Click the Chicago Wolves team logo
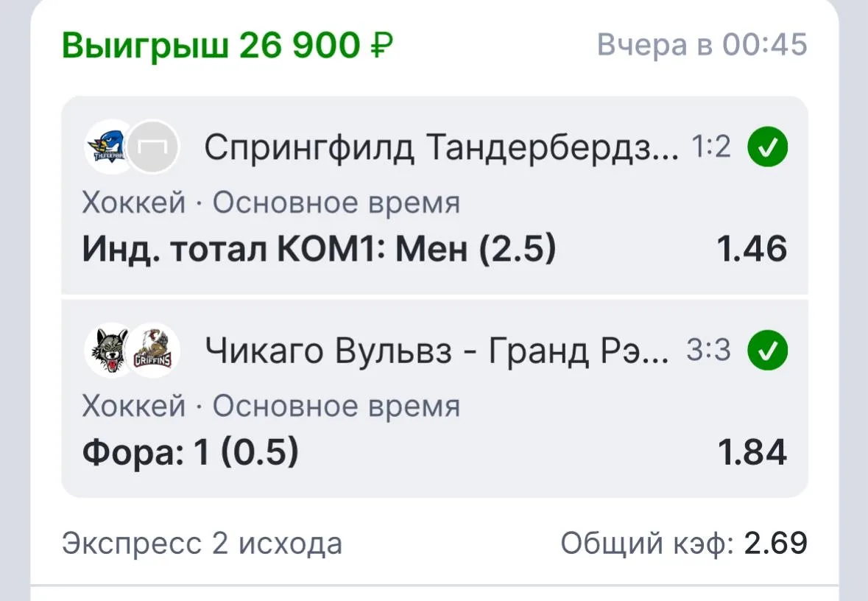This screenshot has height=601, width=868. (x=110, y=351)
